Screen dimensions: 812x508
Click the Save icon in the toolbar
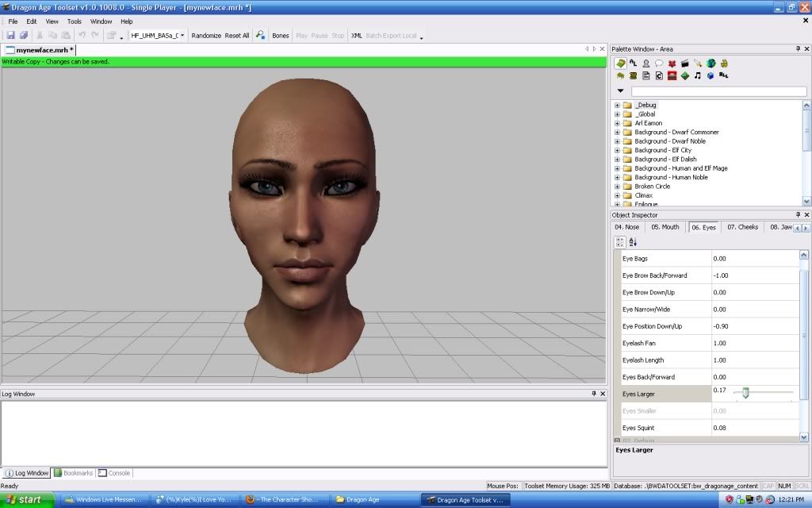[x=11, y=36]
